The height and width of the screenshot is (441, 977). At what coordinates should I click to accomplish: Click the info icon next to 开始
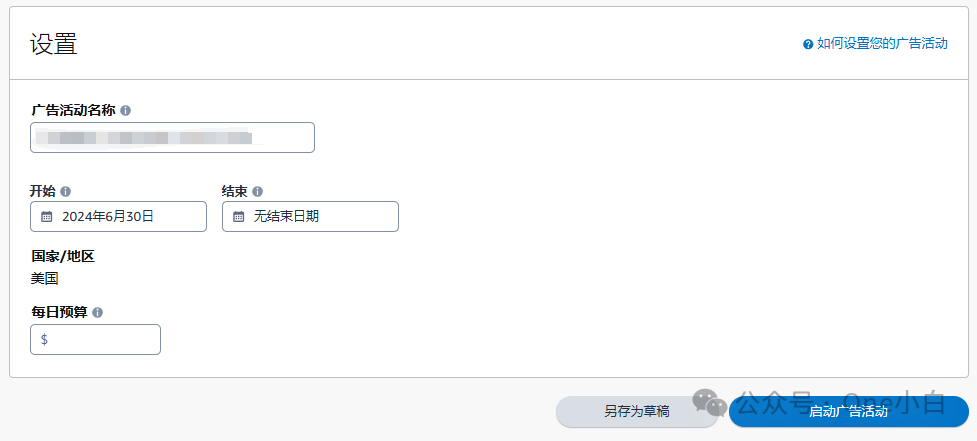tap(65, 191)
